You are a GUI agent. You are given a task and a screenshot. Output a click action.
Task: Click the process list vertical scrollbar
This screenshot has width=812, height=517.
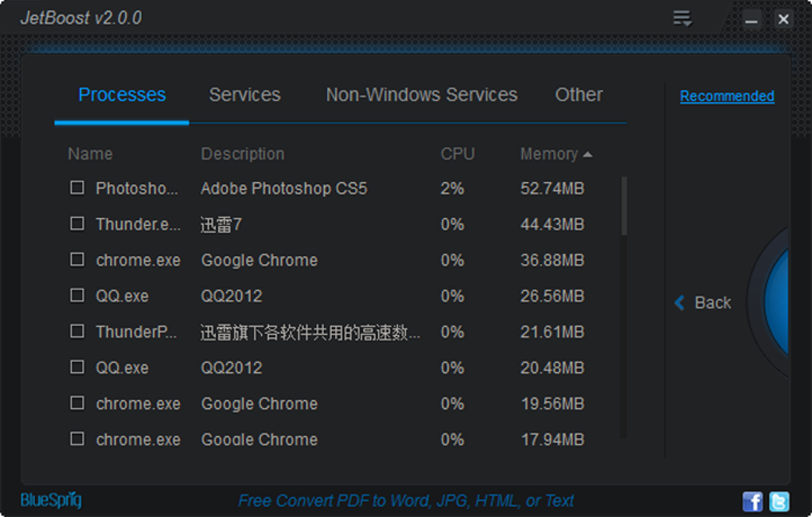click(623, 206)
